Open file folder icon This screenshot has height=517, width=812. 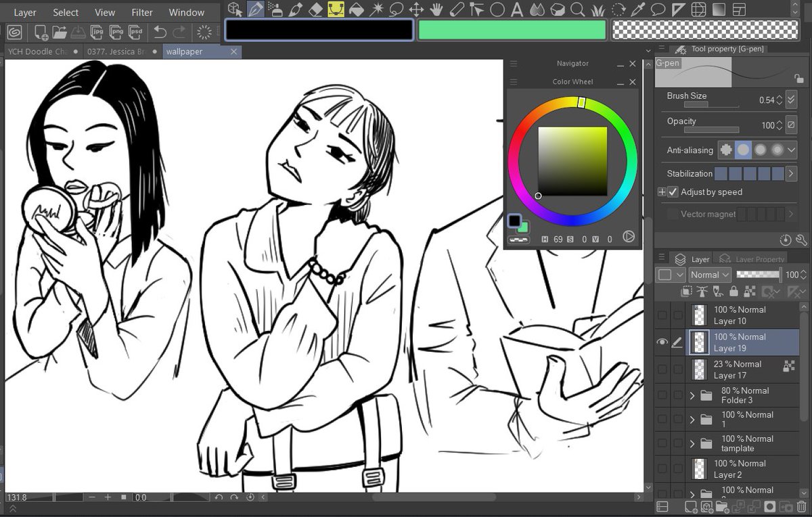[x=60, y=32]
